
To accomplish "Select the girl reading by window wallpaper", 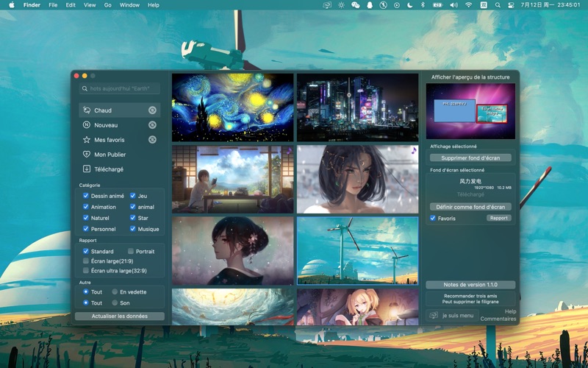I will [233, 180].
